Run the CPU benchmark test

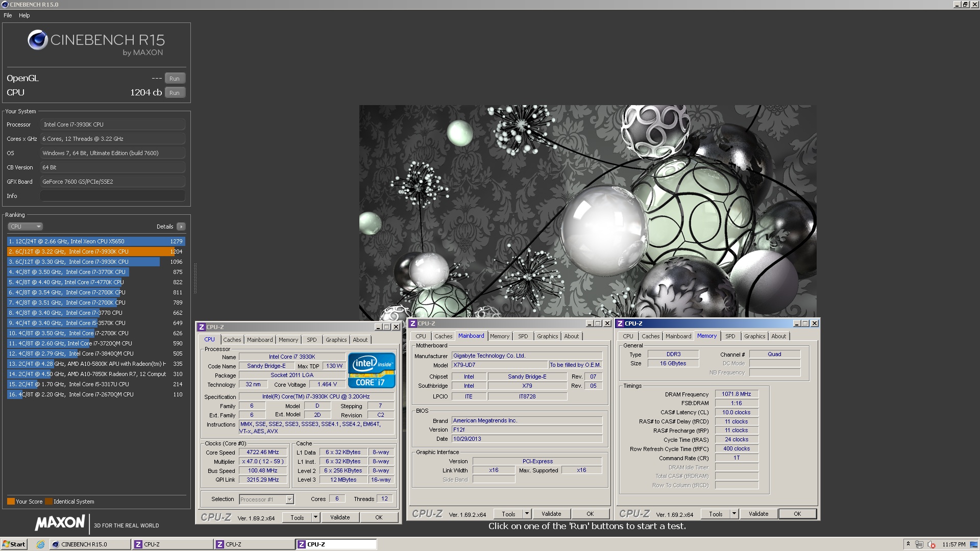coord(175,93)
